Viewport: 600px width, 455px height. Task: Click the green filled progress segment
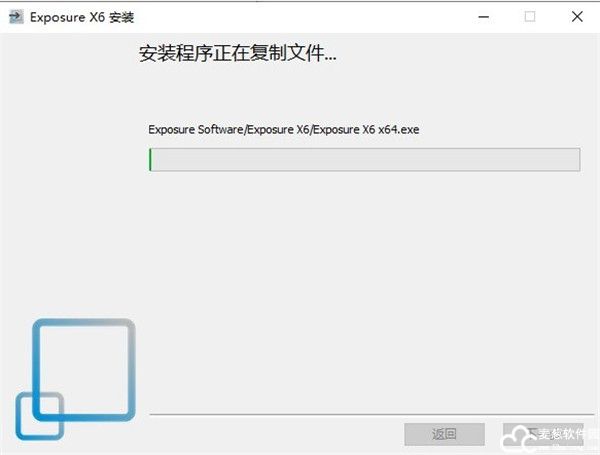[150, 160]
